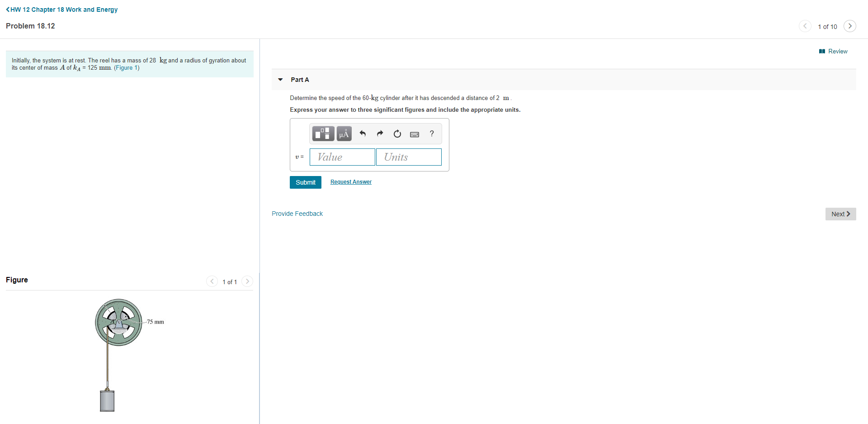This screenshot has width=868, height=424.
Task: Go to next problem arrow at top
Action: tap(850, 26)
